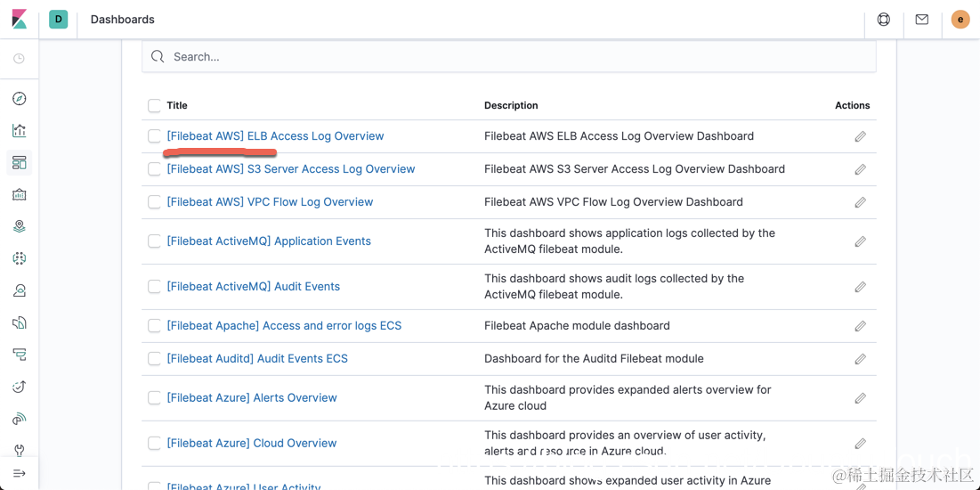The image size is (980, 490).
Task: Expand the side navigation menu
Action: 20,474
